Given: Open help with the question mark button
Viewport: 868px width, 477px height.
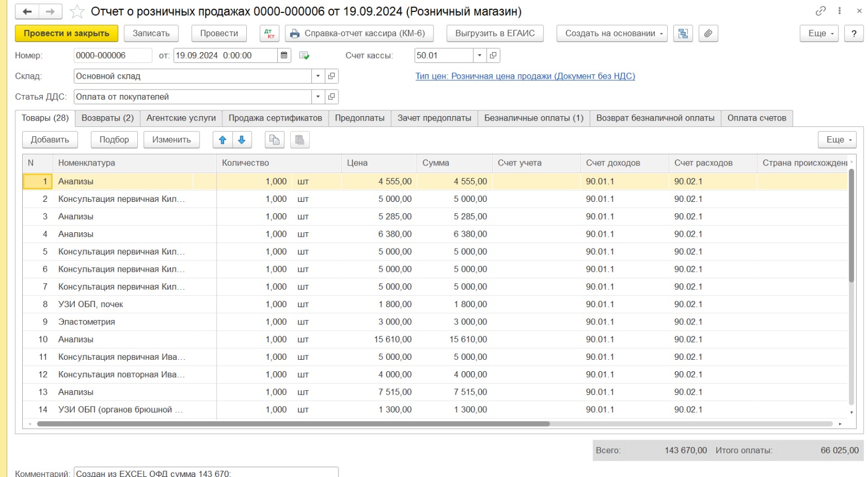Looking at the screenshot, I should pos(854,34).
